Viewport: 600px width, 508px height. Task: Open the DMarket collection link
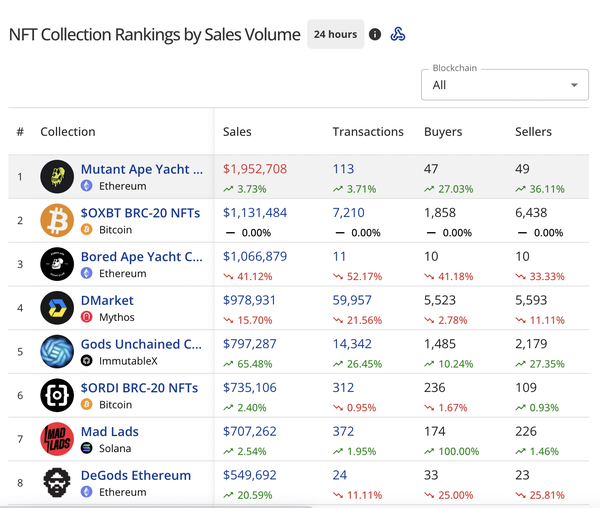107,300
